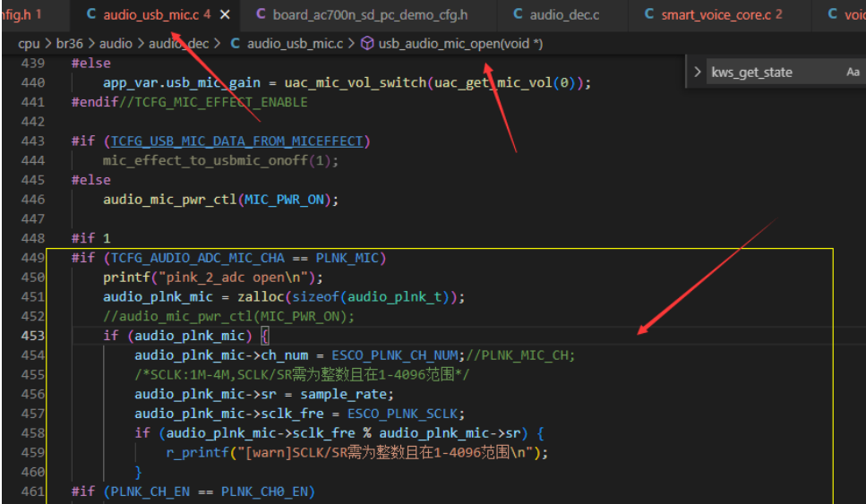Click on 'r_printf' on line 459
This screenshot has width=866, height=504.
(197, 453)
